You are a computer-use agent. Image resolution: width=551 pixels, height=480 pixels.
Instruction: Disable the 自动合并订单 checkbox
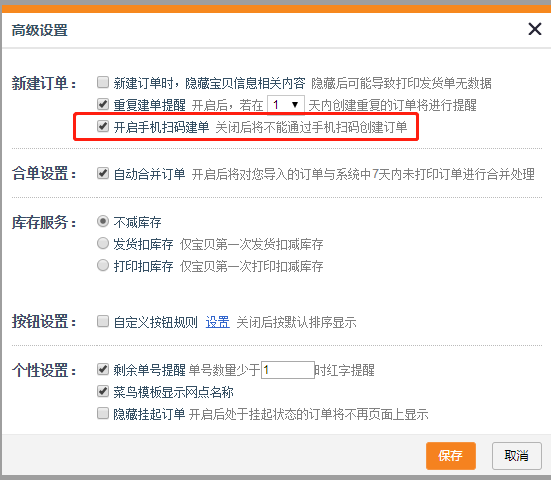coord(103,173)
